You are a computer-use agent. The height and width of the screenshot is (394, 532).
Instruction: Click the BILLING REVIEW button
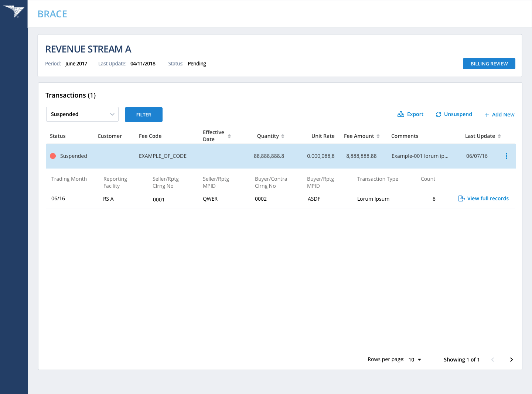(489, 64)
